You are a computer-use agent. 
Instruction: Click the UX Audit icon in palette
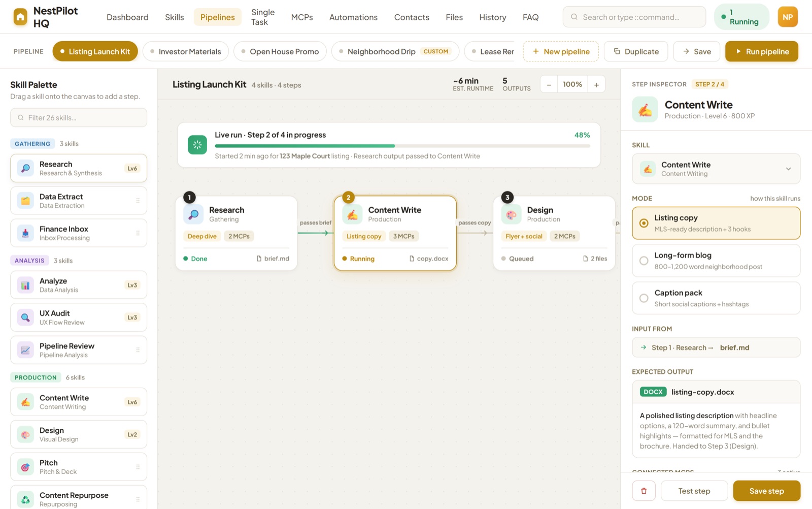tap(25, 317)
